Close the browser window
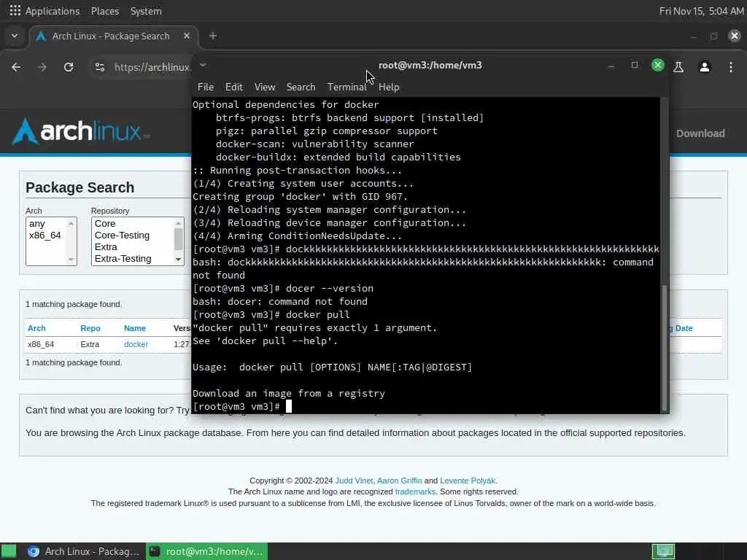 click(x=735, y=36)
